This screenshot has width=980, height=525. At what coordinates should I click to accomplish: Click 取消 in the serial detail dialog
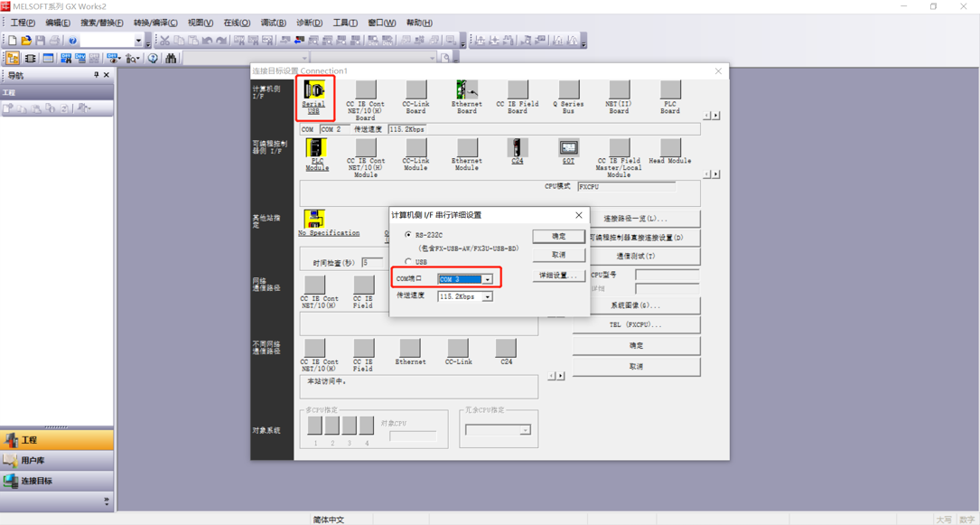559,255
